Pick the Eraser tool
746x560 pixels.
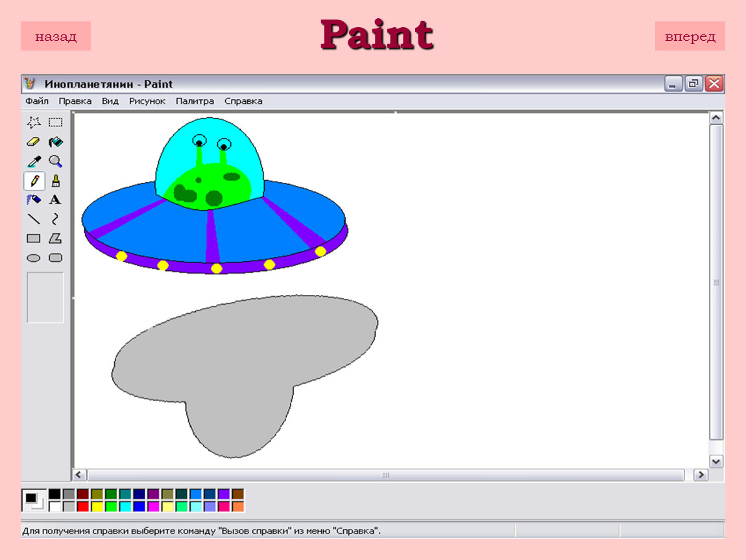pos(33,142)
